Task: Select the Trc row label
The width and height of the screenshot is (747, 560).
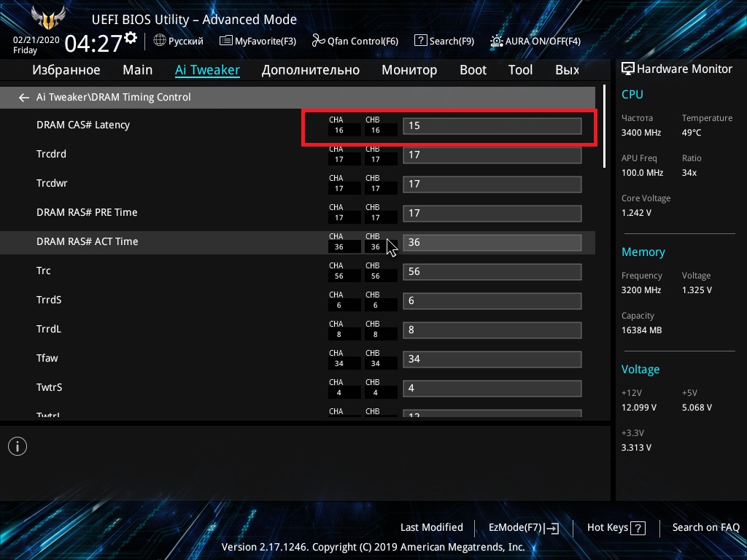Action: pos(43,271)
